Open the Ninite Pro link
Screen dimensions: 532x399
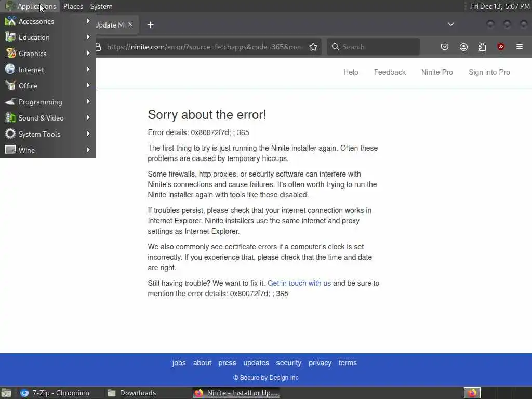tap(437, 72)
